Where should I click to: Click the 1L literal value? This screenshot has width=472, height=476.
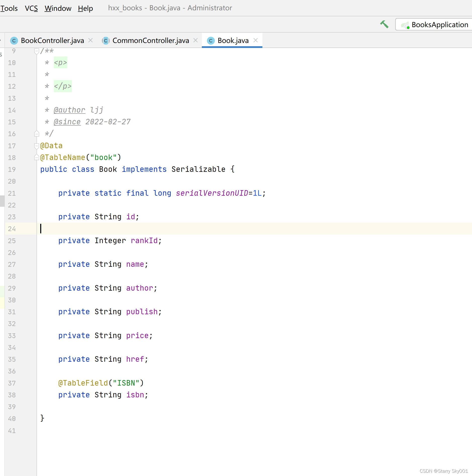(257, 193)
